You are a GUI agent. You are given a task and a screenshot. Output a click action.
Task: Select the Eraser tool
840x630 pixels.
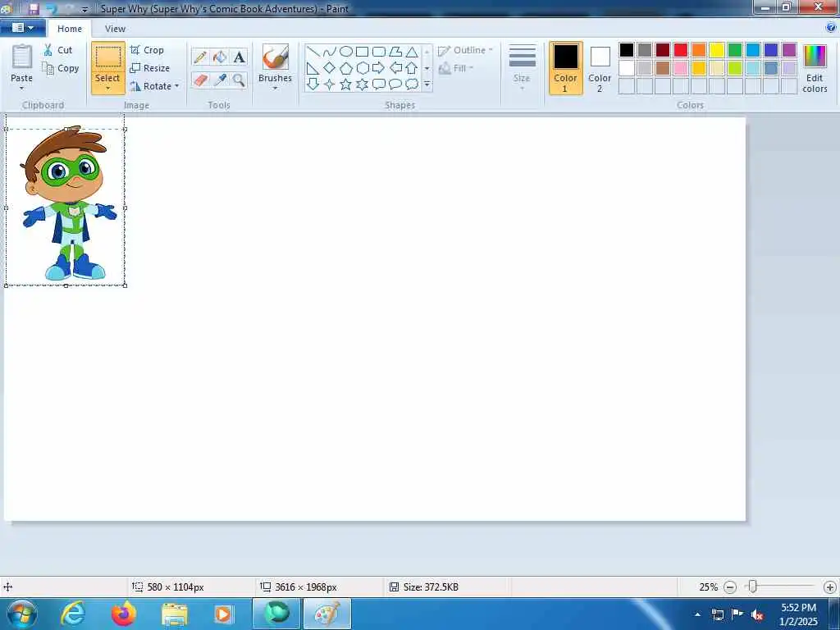pos(200,80)
